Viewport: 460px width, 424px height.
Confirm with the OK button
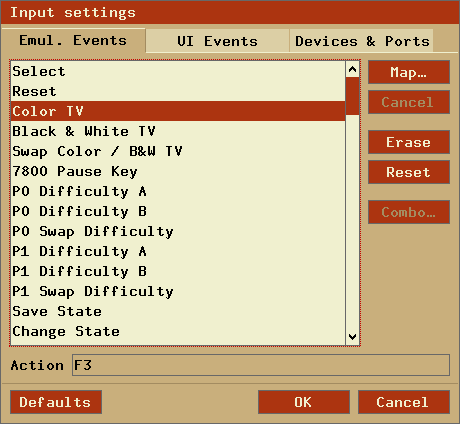pos(304,402)
